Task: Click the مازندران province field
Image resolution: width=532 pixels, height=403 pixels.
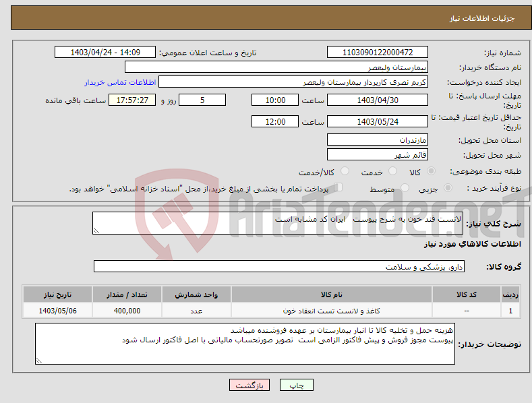Action: coord(378,139)
